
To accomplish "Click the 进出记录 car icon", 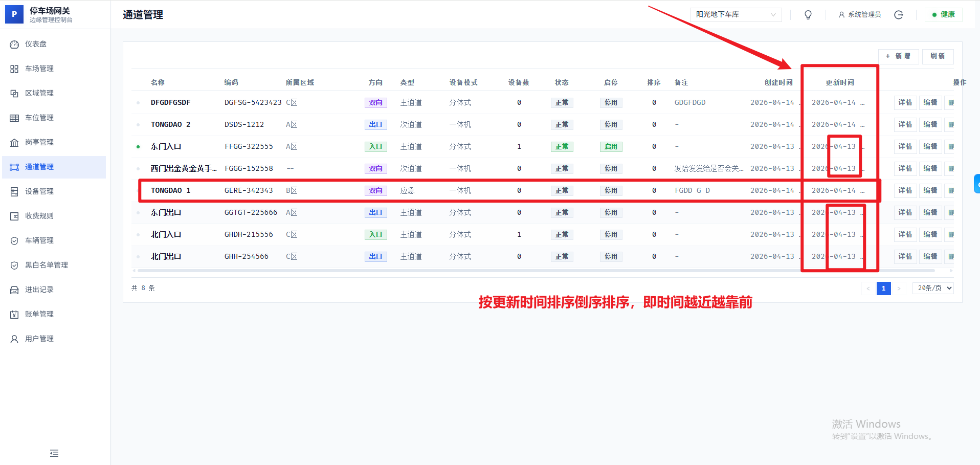I will tap(14, 290).
